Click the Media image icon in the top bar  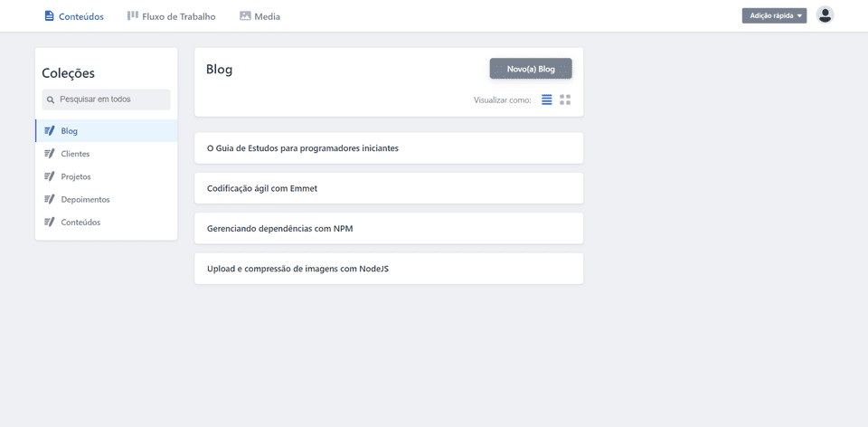245,16
